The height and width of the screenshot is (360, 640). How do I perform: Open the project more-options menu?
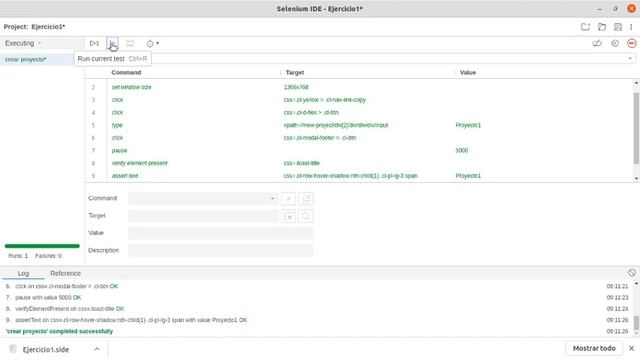point(631,27)
